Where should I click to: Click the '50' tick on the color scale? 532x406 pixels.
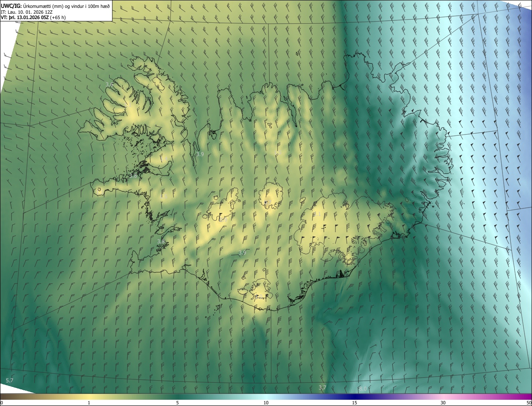(528, 403)
